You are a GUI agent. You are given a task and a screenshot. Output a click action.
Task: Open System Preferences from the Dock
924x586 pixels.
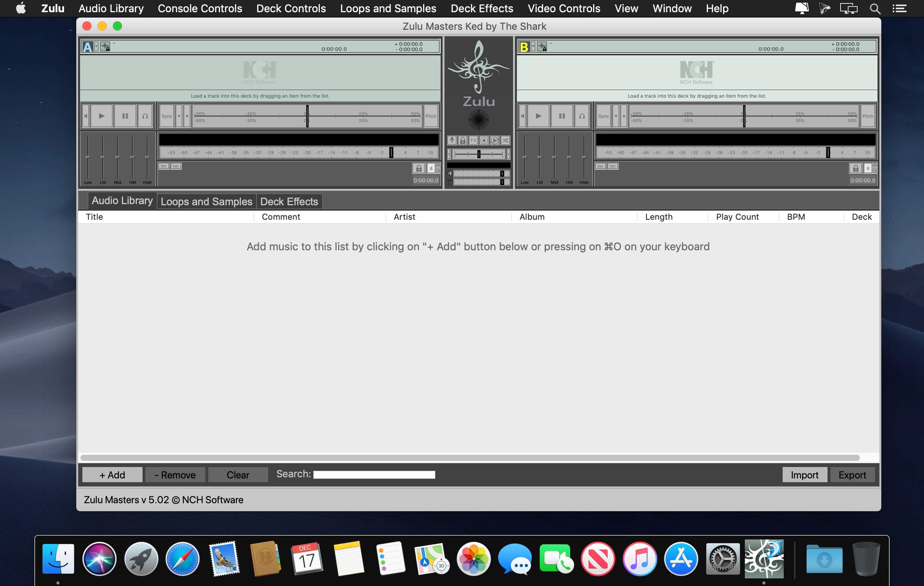pyautogui.click(x=723, y=559)
